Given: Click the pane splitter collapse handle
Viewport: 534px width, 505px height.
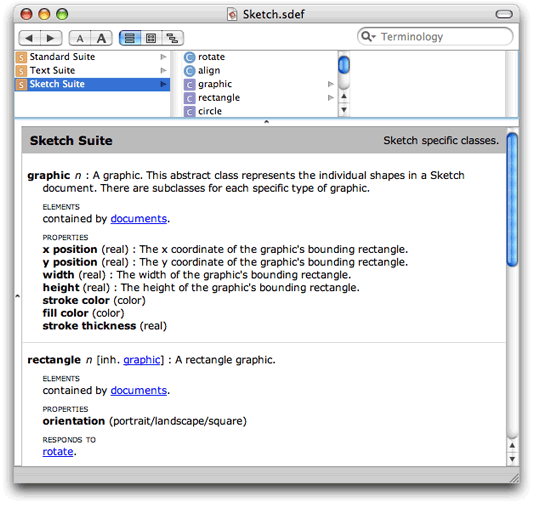Looking at the screenshot, I should 267,122.
